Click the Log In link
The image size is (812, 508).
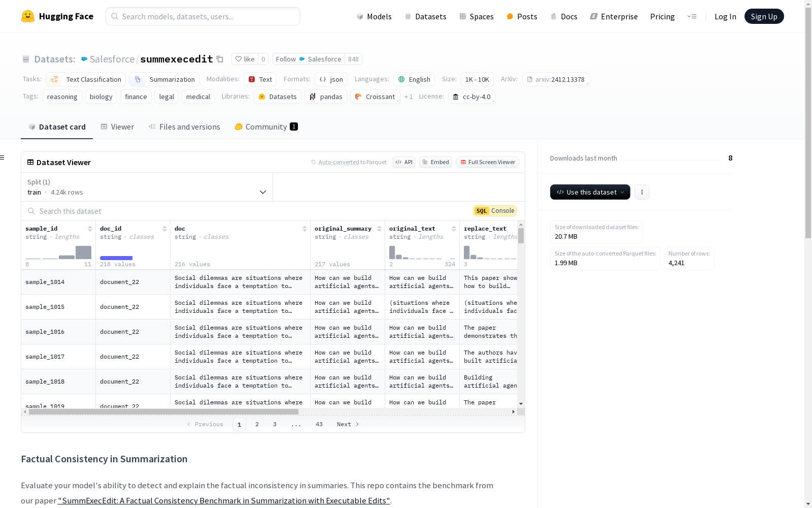[x=725, y=16]
